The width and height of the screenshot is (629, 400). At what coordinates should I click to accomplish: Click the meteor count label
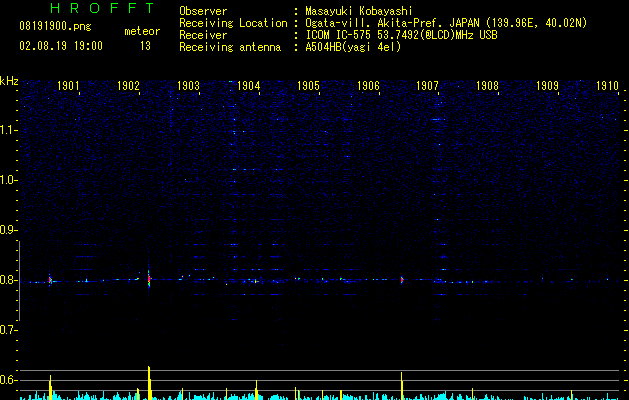tap(142, 31)
